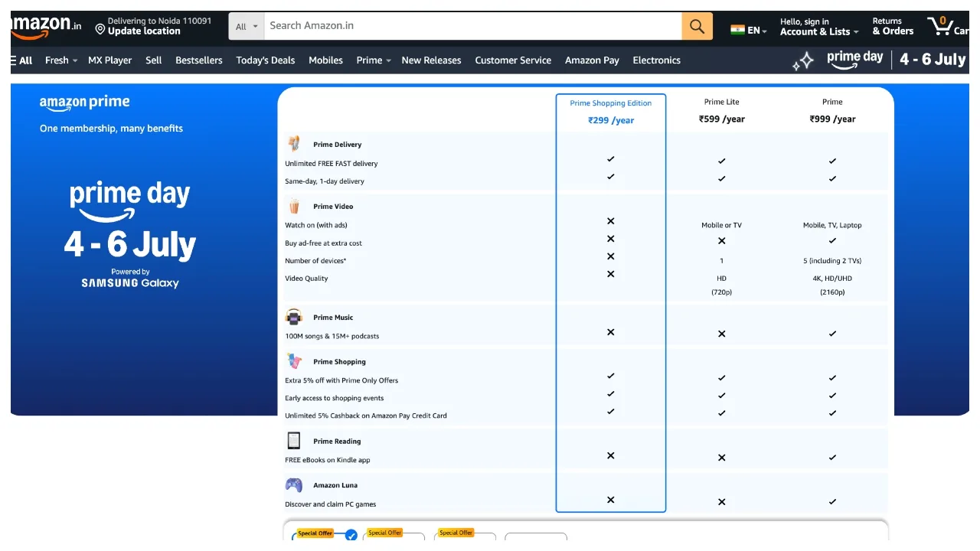The width and height of the screenshot is (980, 551).
Task: Expand the Prime navigation dropdown
Action: point(374,60)
